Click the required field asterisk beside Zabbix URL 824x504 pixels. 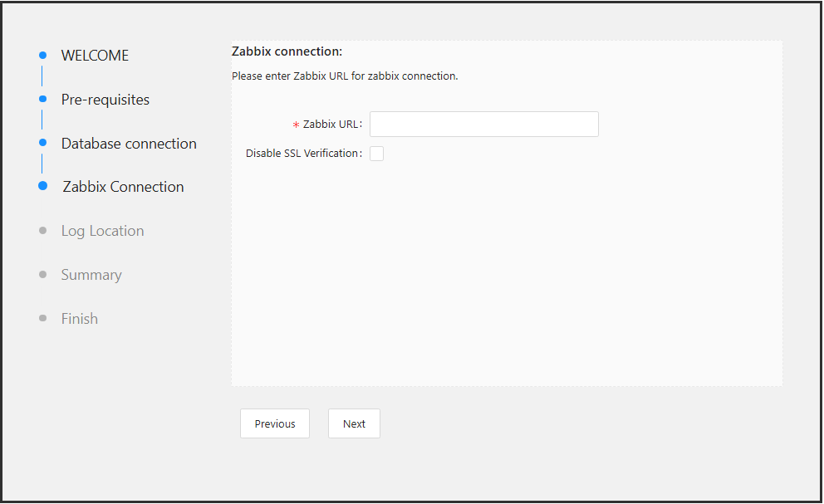click(295, 124)
